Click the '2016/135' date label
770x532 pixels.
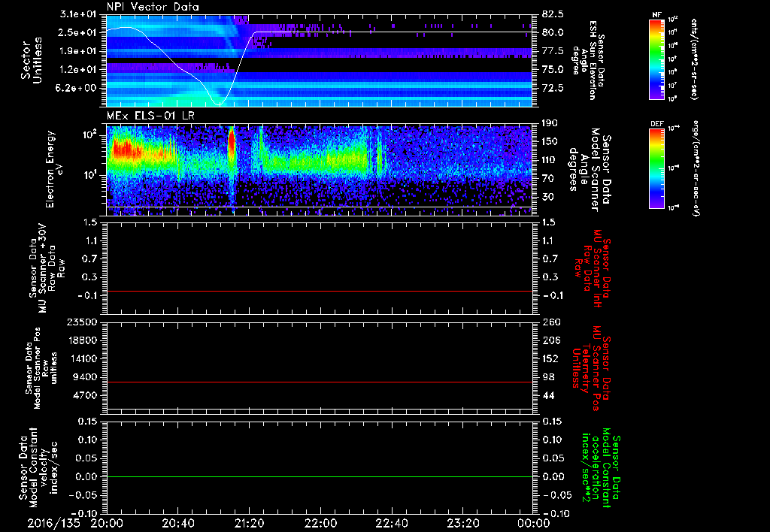click(x=53, y=523)
